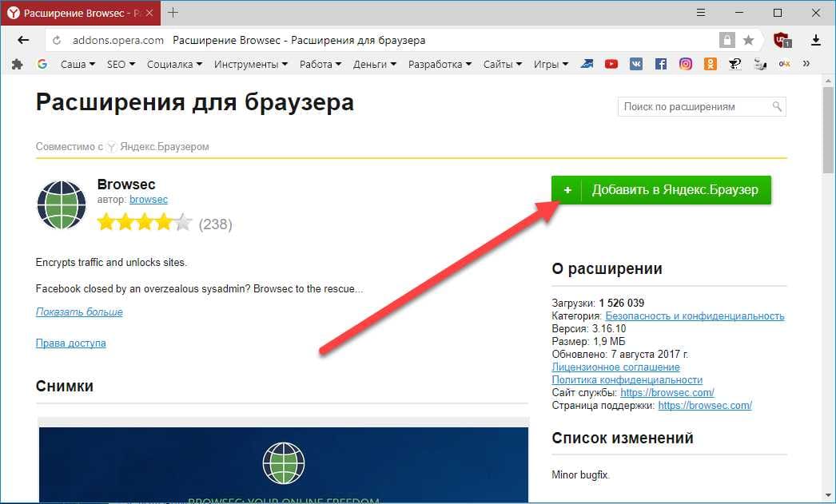Screen dimensions: 836x504
Task: Click the star rating for Browsec
Action: pos(145,222)
